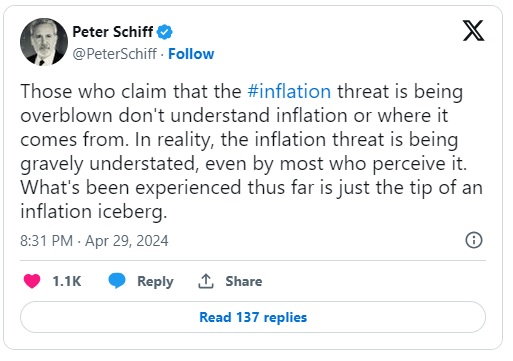Click the blue verified checkmark badge
This screenshot has height=361, width=513.
click(165, 32)
